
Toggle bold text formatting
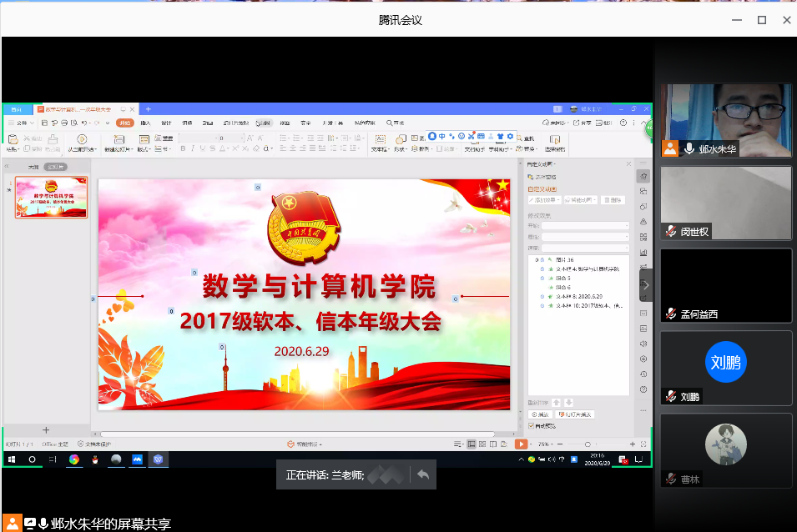tap(182, 148)
